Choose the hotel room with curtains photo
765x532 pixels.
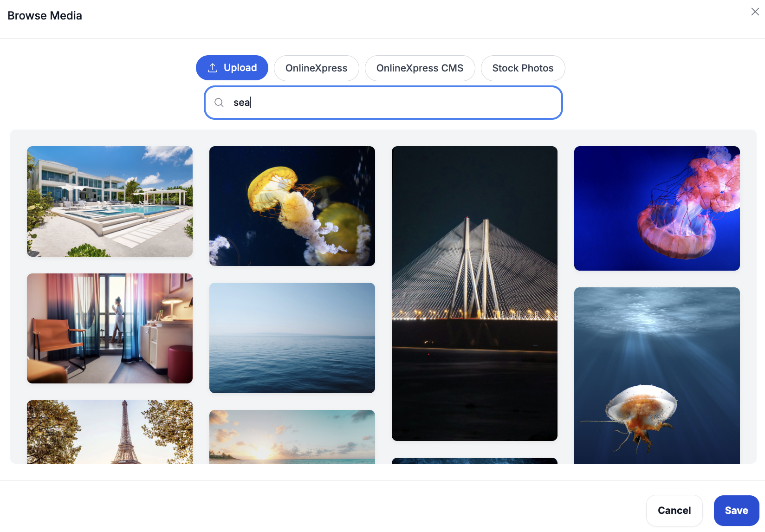[110, 328]
